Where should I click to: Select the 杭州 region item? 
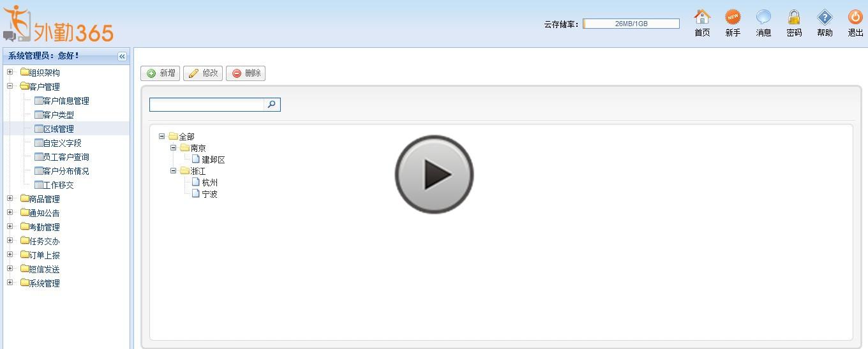tap(209, 182)
